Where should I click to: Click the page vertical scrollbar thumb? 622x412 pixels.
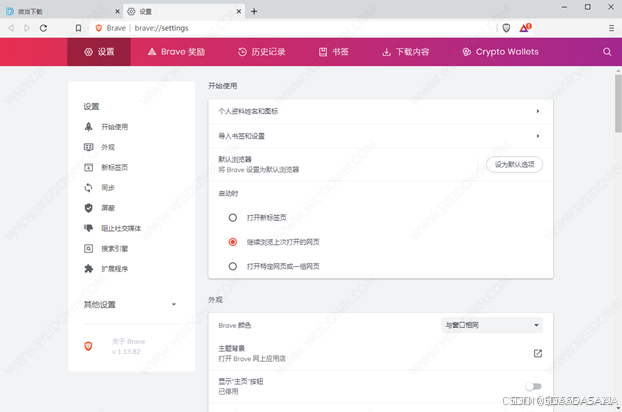(618, 104)
